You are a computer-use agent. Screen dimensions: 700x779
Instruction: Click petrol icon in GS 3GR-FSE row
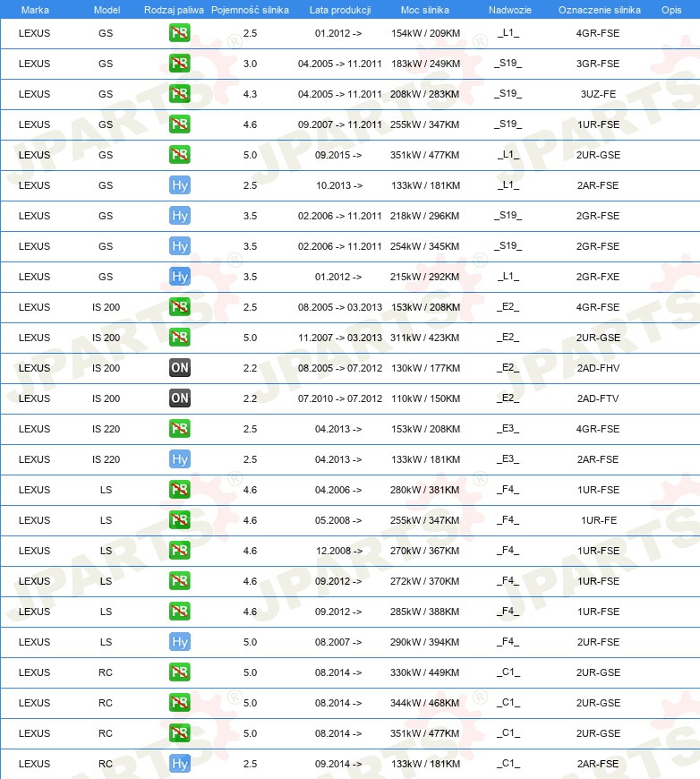[179, 64]
